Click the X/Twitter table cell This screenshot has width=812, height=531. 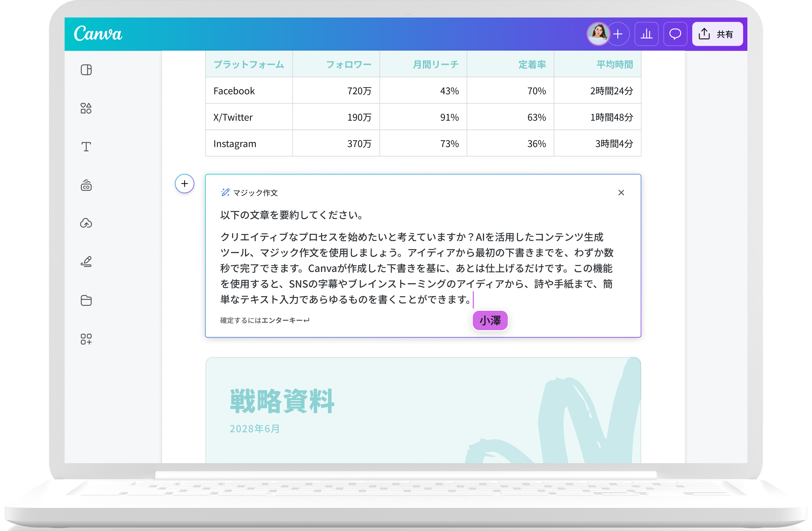tap(249, 117)
